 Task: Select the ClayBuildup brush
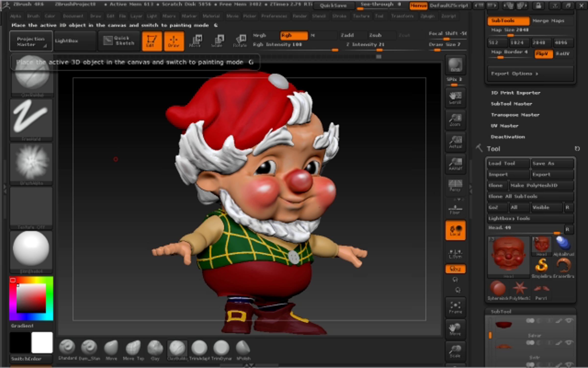coord(177,350)
